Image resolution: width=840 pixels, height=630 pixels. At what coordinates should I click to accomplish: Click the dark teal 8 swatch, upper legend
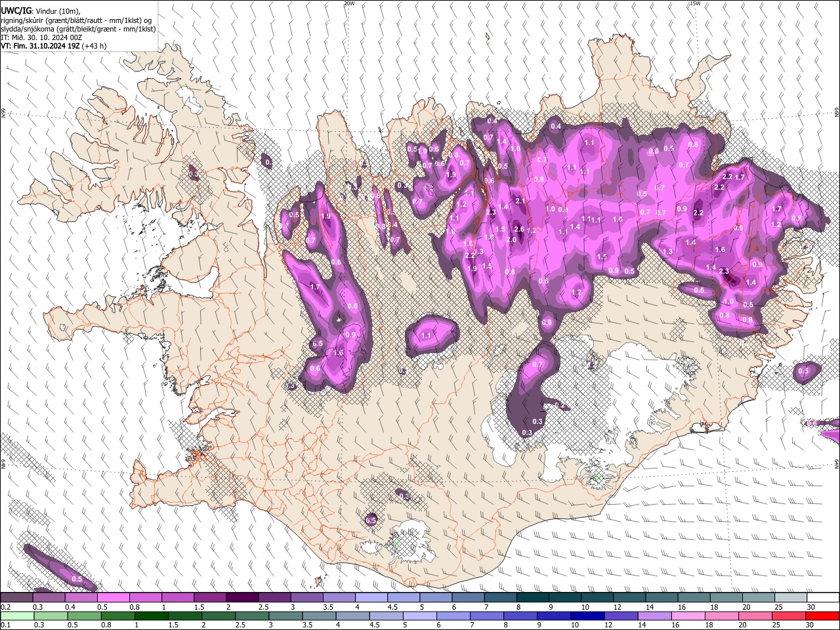[533, 598]
